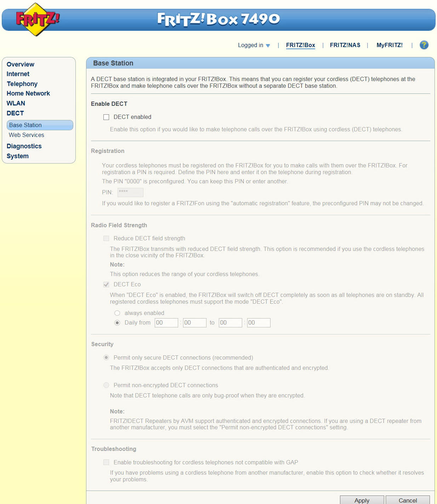Image resolution: width=437 pixels, height=504 pixels.
Task: Click the end time hour field
Action: (231, 323)
